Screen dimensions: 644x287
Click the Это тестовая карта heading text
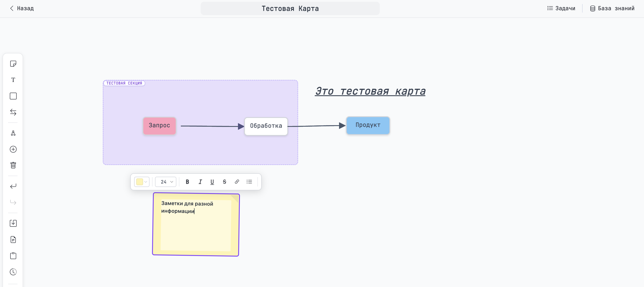pyautogui.click(x=370, y=91)
